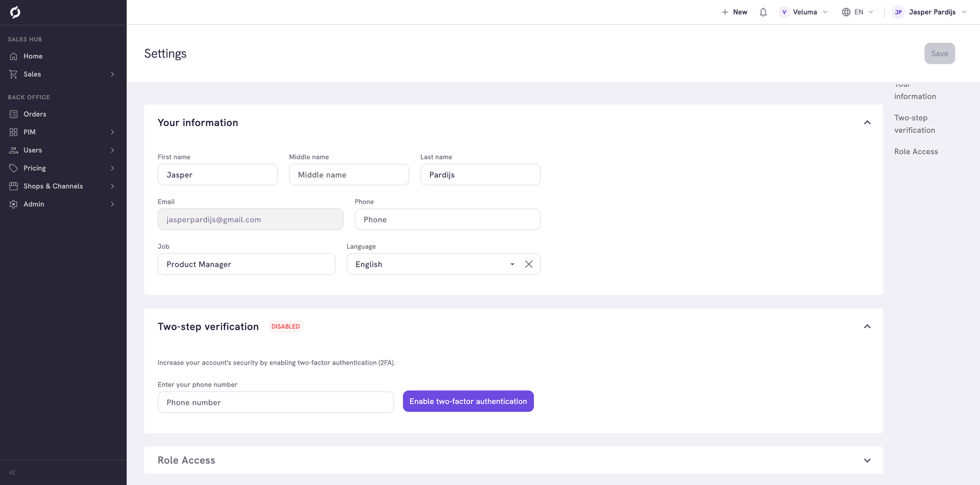
Task: Expand the Pricing submenu chevron
Action: point(113,168)
